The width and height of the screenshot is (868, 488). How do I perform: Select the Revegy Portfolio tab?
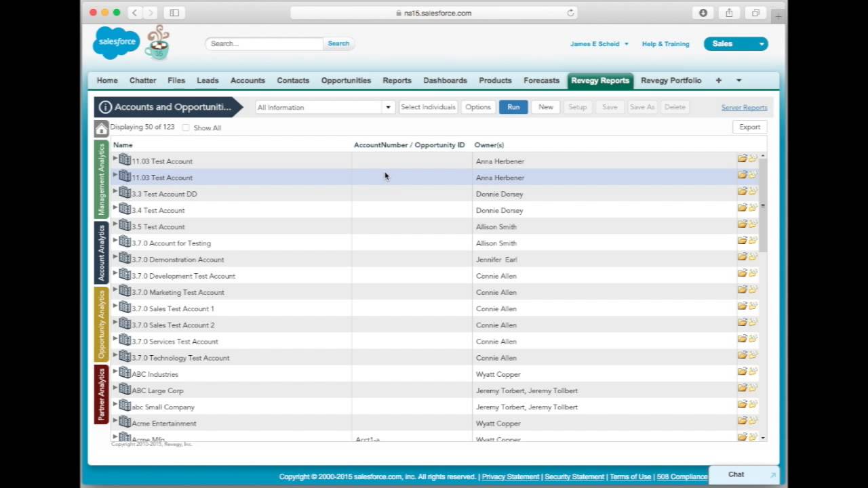tap(671, 80)
